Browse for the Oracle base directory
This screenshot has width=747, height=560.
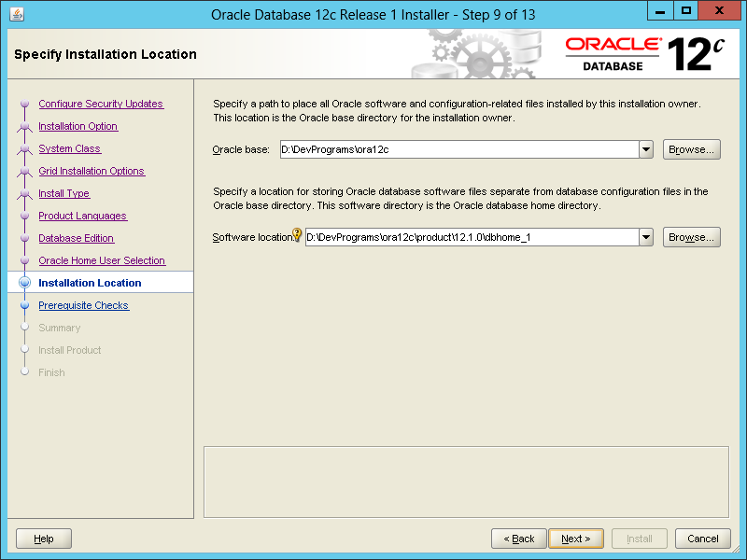(x=691, y=149)
